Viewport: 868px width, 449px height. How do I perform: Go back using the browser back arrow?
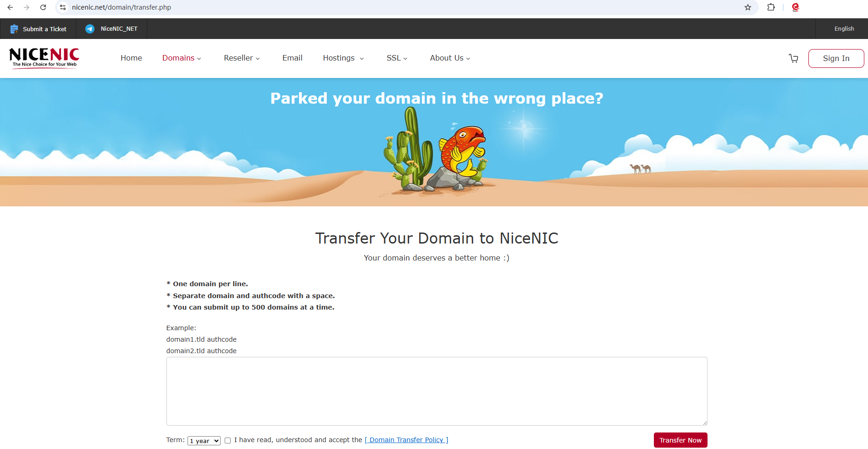pyautogui.click(x=10, y=7)
